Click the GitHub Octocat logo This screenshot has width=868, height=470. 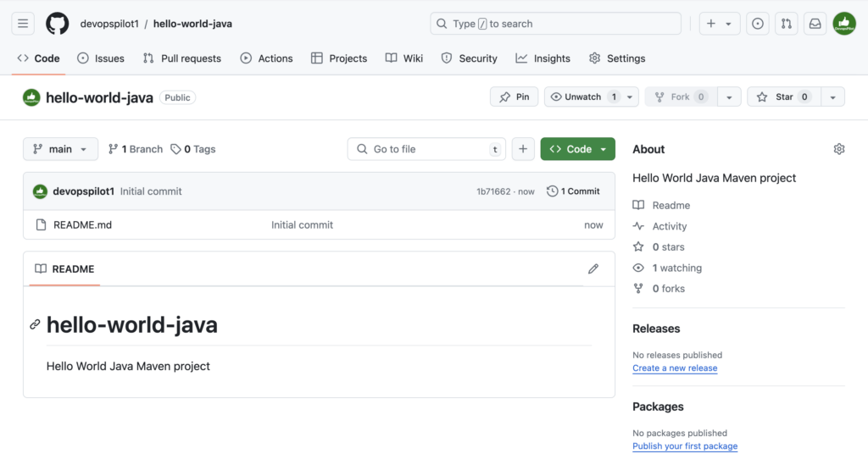point(57,24)
